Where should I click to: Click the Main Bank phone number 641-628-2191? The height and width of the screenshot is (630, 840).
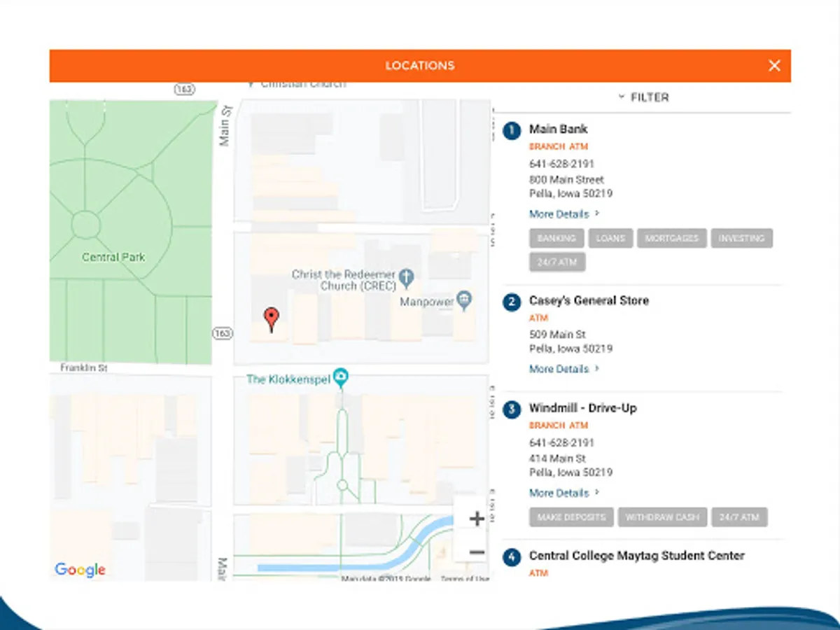tap(561, 164)
